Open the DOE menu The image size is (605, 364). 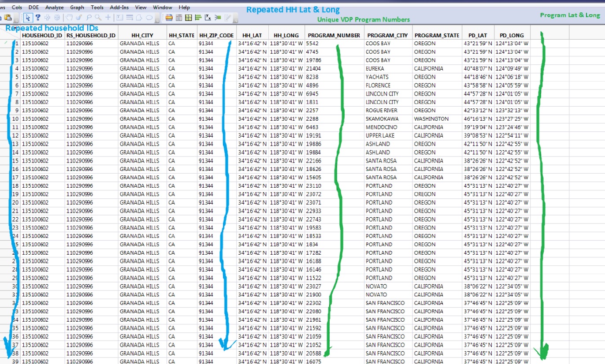coord(33,7)
